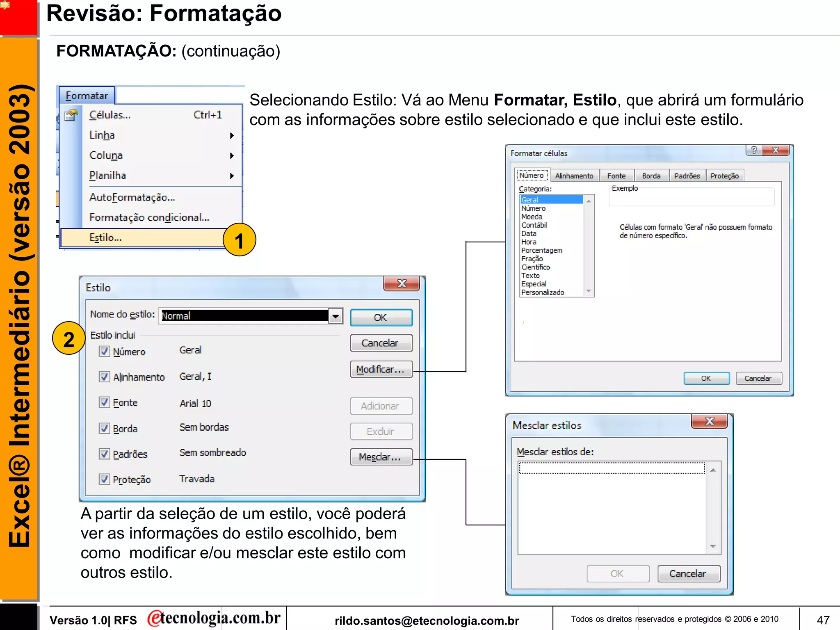This screenshot has height=630, width=840.
Task: Click the Adicionar button
Action: pyautogui.click(x=381, y=406)
